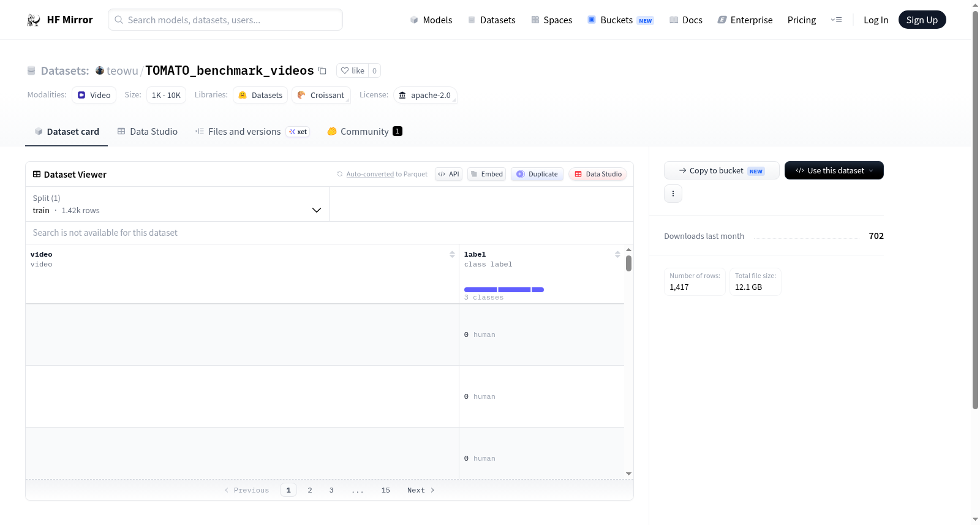Click the Duplicate button in viewer
This screenshot has width=980, height=525.
(537, 174)
